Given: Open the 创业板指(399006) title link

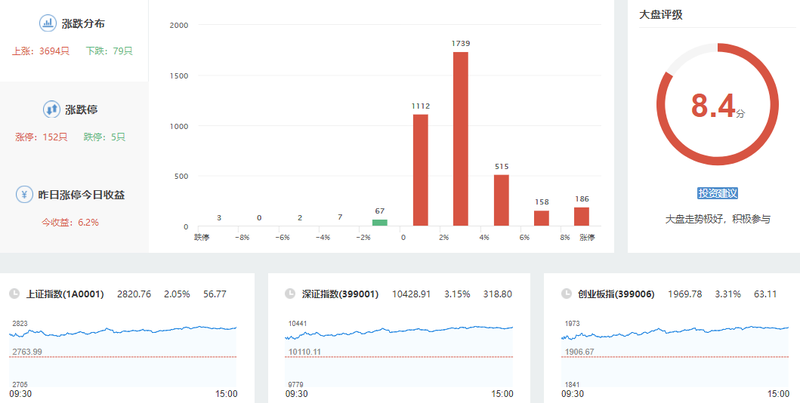Looking at the screenshot, I should click(x=616, y=294).
